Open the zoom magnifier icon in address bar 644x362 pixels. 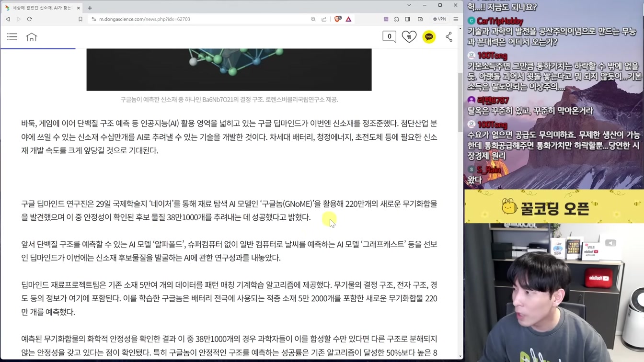click(313, 19)
